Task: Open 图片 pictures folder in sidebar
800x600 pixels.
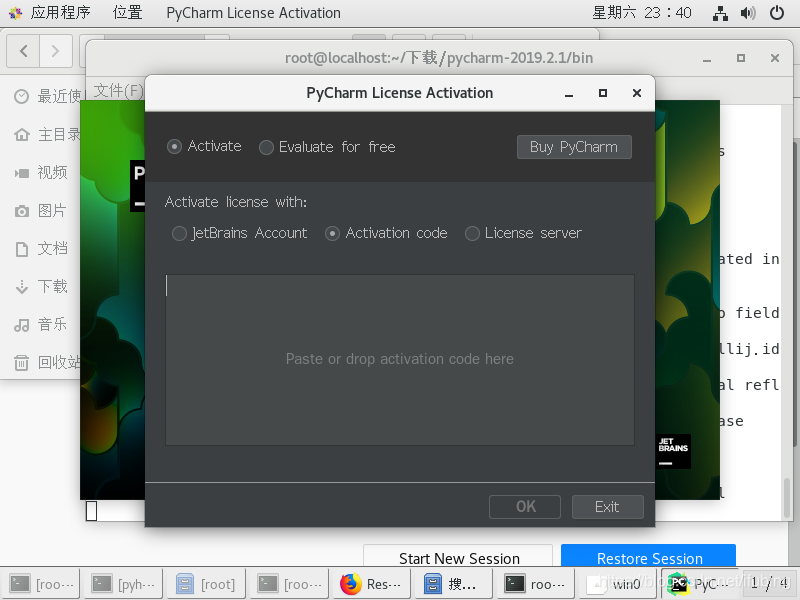Action: tap(41, 210)
